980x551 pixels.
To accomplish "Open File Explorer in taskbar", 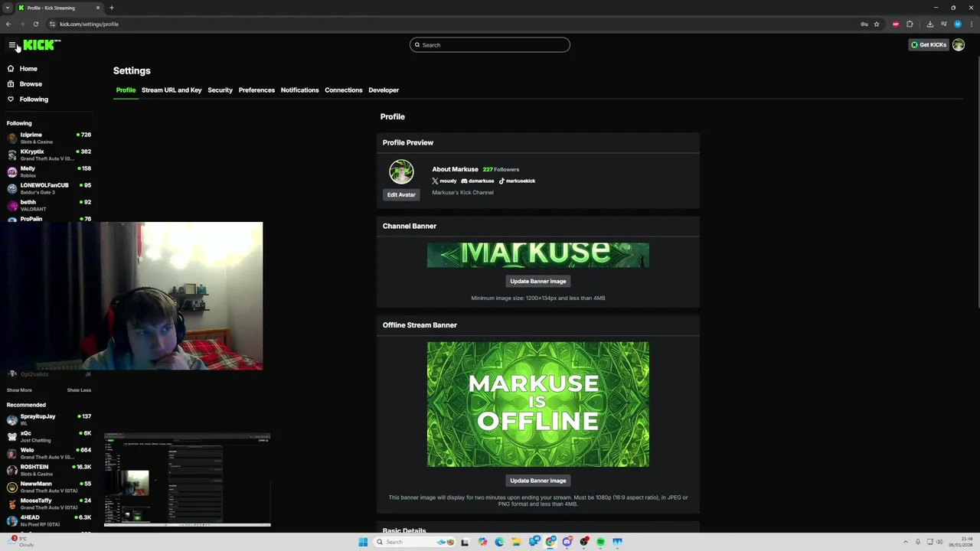I will point(516,542).
